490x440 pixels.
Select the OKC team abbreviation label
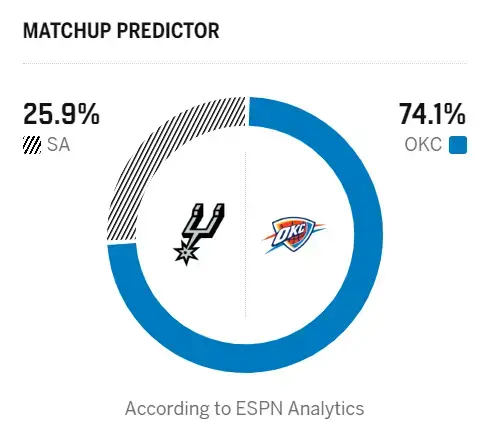[423, 145]
